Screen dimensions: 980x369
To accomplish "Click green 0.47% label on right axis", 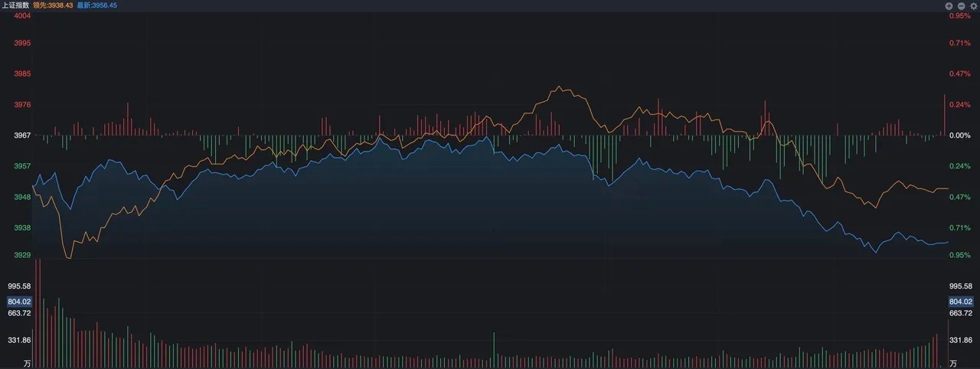I will [x=959, y=197].
